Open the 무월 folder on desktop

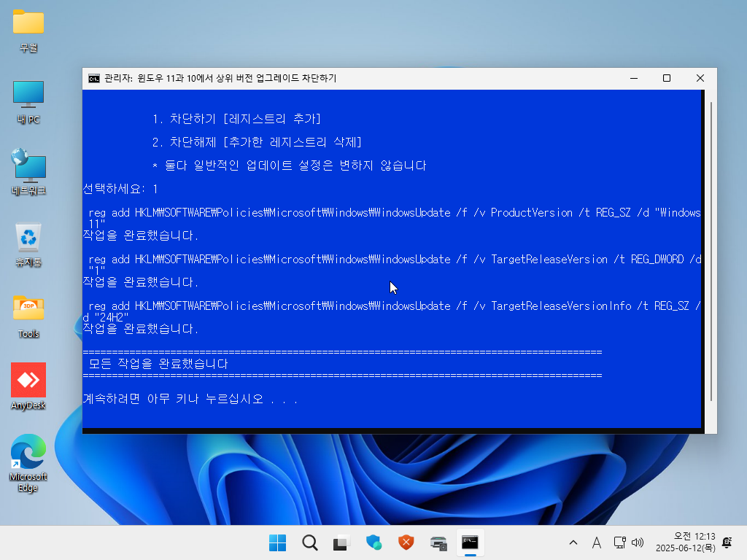28,31
